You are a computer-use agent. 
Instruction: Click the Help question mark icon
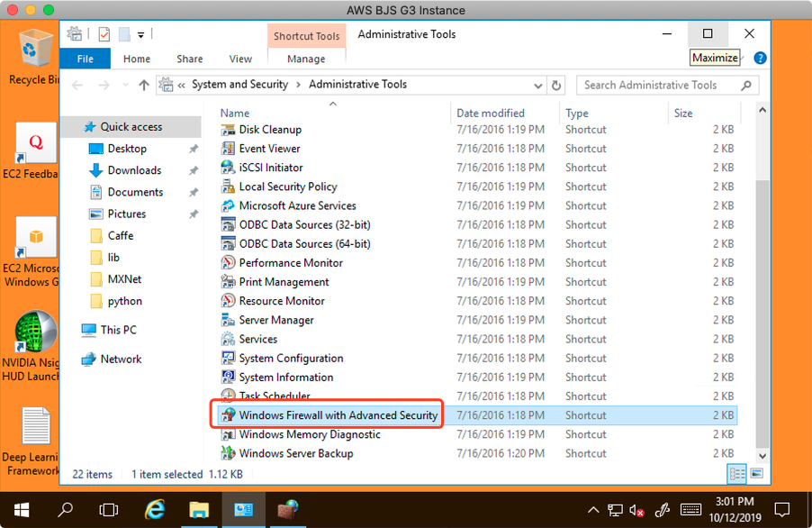tap(760, 59)
